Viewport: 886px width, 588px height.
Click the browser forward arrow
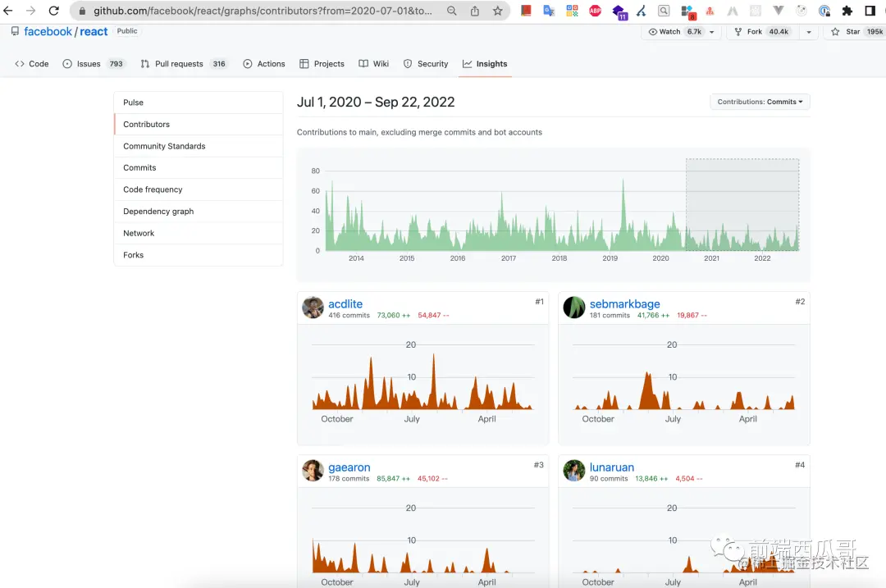(x=30, y=11)
